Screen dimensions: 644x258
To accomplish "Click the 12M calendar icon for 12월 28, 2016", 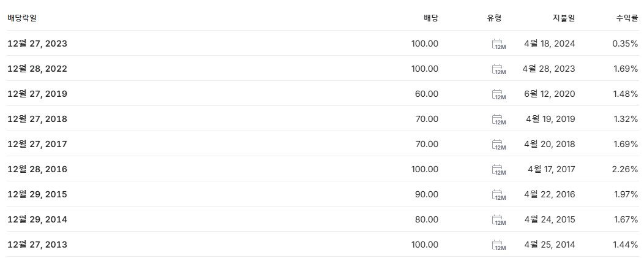I will coord(498,170).
